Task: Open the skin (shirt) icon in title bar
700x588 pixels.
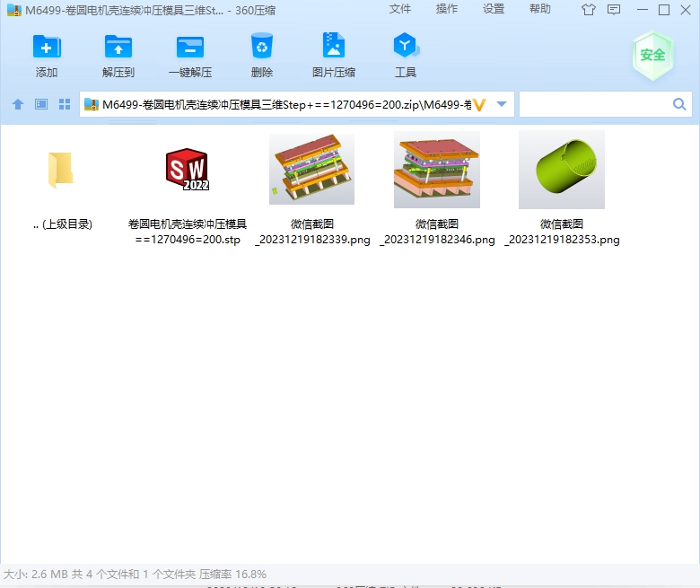Action: click(589, 10)
